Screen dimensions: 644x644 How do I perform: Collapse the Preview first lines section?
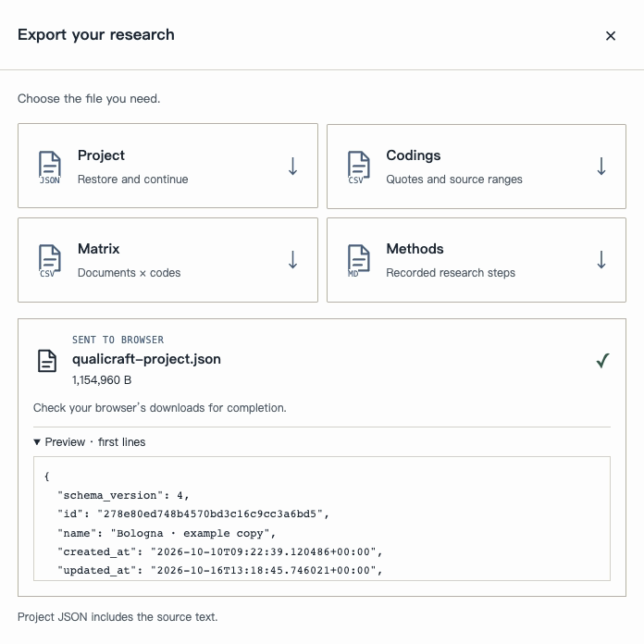coord(90,442)
